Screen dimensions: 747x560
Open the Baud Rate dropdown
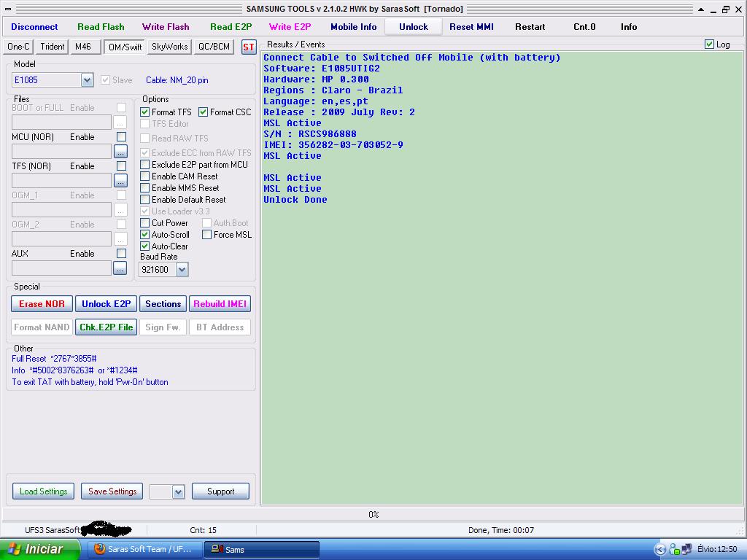pos(182,270)
